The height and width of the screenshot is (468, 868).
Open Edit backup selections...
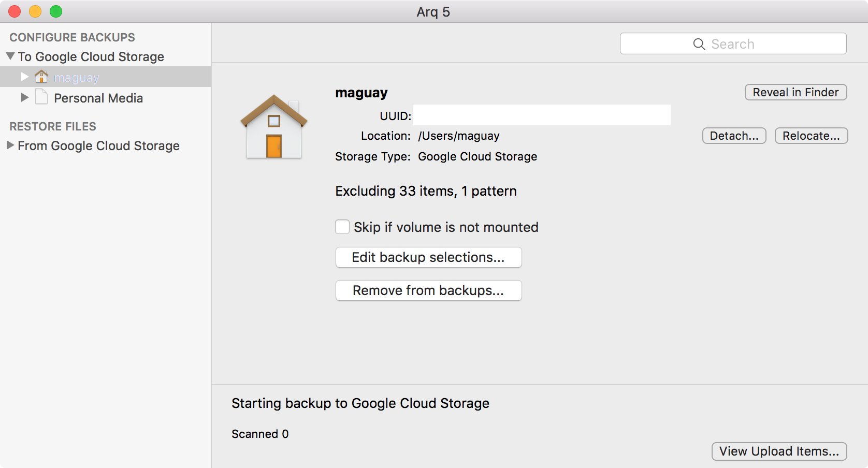[x=428, y=257]
